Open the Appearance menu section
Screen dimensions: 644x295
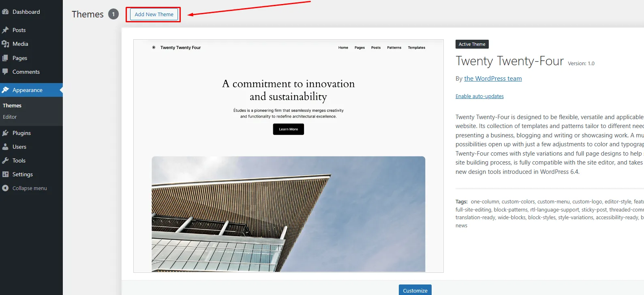27,90
